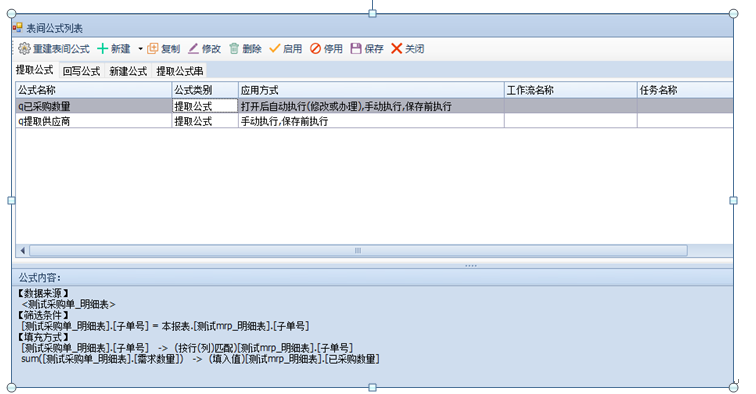Click the 修改 pencil icon
Screen dimensions: 756x394
193,49
